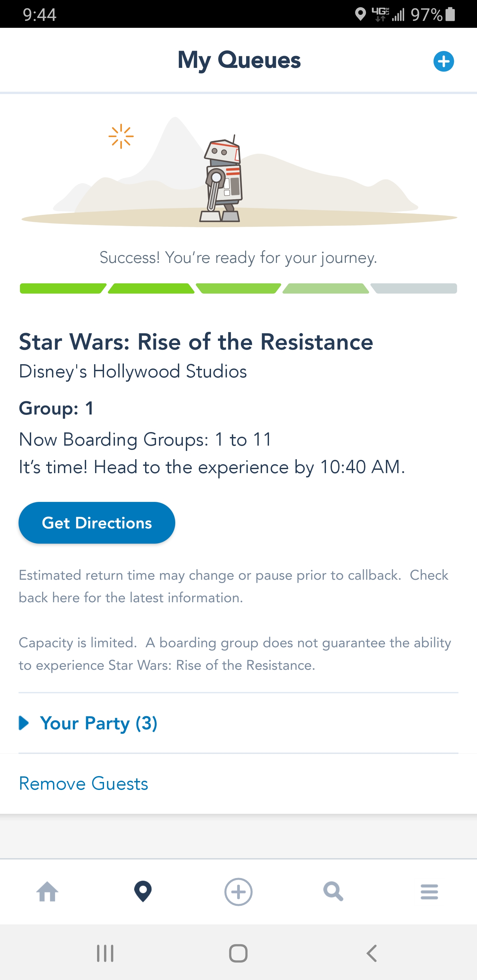Image resolution: width=477 pixels, height=980 pixels.
Task: Expand the Your Party triangle arrow
Action: click(24, 723)
